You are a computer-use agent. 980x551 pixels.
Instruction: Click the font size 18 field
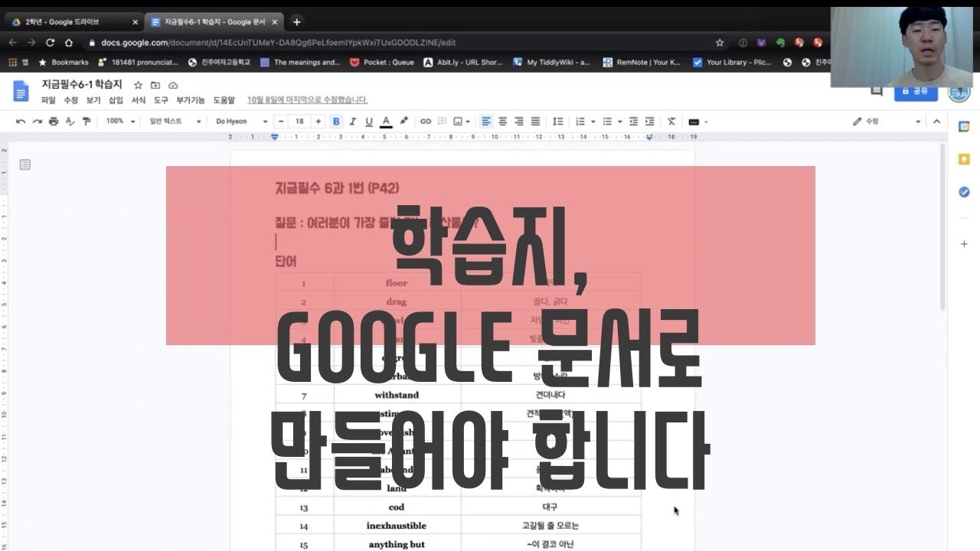(299, 121)
